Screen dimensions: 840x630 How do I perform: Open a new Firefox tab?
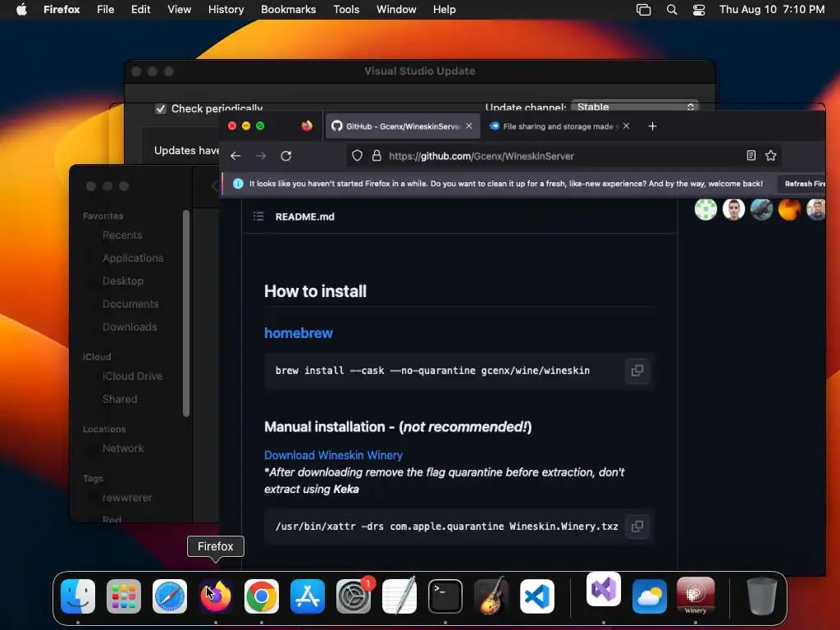[x=652, y=126]
